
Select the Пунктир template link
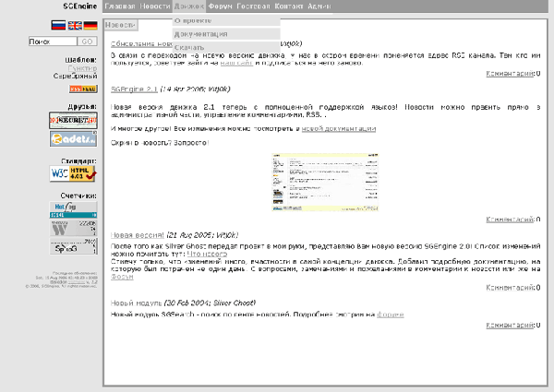coord(83,68)
